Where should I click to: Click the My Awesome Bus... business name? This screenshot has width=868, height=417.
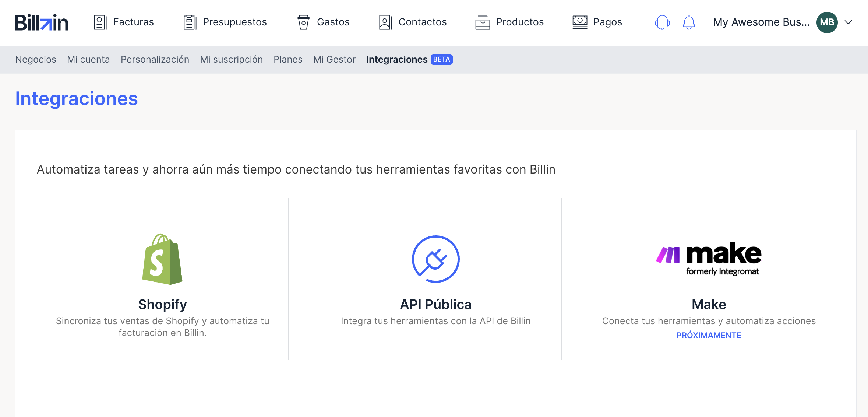[x=761, y=22]
